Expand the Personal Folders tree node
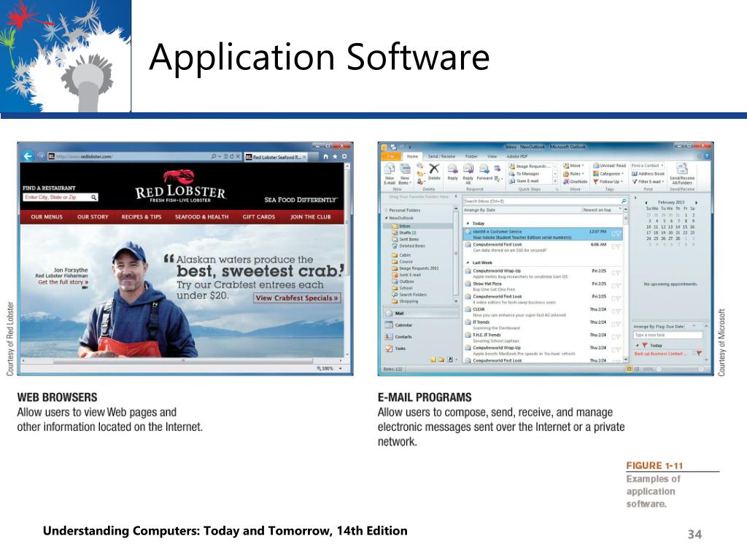Viewport: 747px width, 560px height. 387,210
